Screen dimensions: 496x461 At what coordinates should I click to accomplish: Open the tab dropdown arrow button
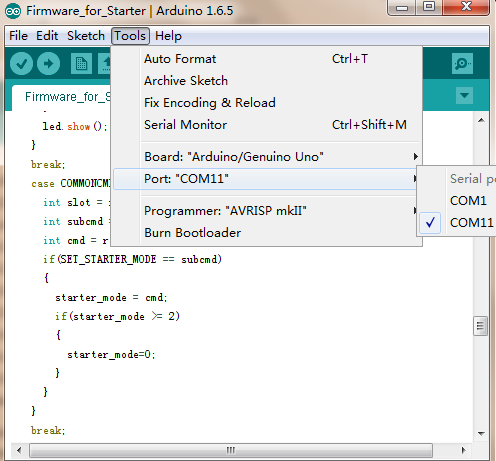point(464,96)
